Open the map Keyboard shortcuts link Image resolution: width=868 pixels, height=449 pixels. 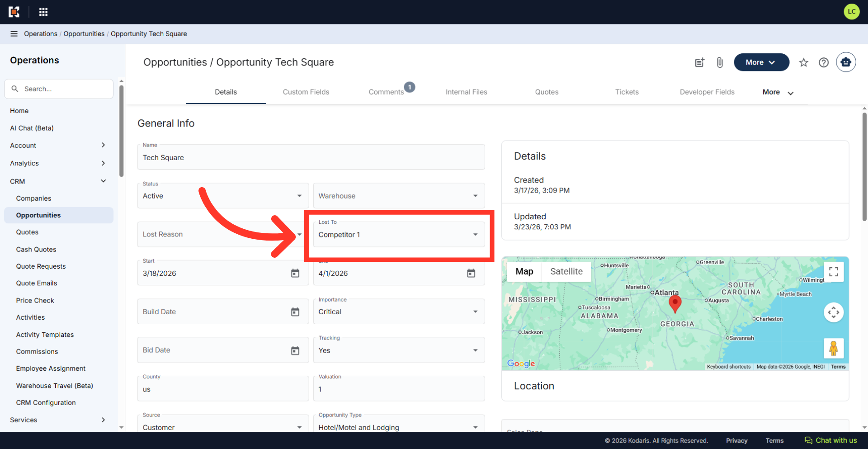tap(729, 367)
